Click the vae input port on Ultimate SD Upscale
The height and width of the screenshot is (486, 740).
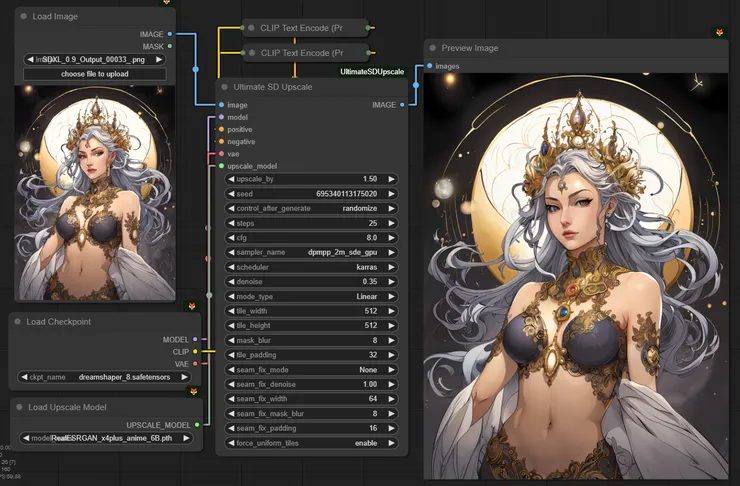click(221, 154)
